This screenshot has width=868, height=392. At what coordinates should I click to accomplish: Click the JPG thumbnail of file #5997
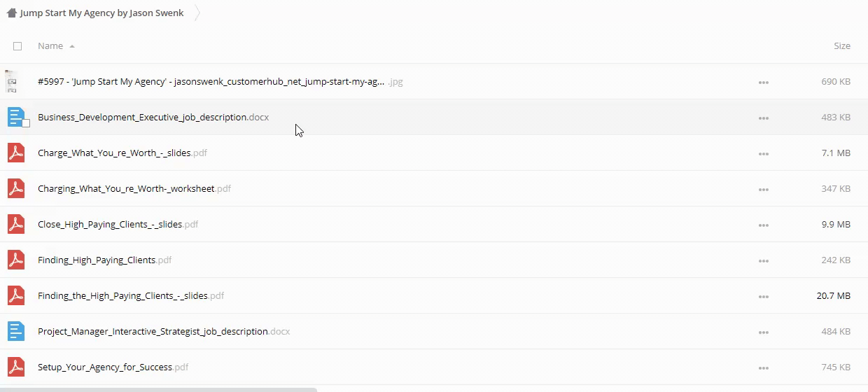point(11,81)
